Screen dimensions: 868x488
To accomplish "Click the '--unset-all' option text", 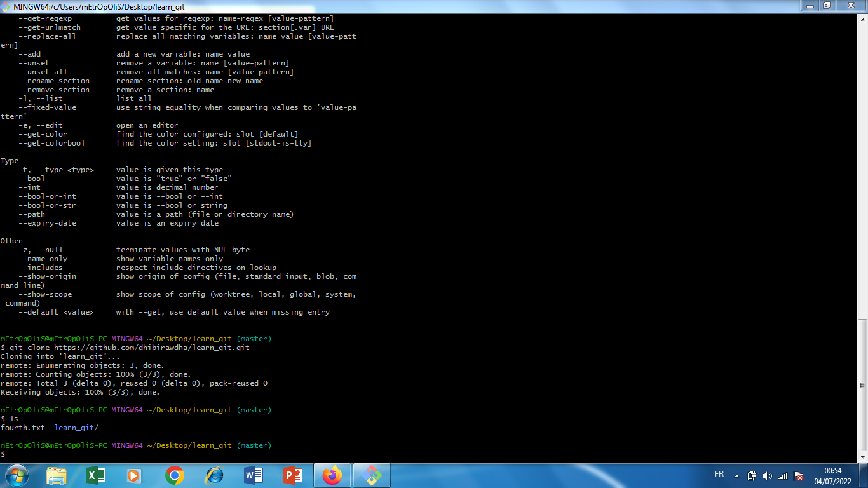I will click(43, 72).
